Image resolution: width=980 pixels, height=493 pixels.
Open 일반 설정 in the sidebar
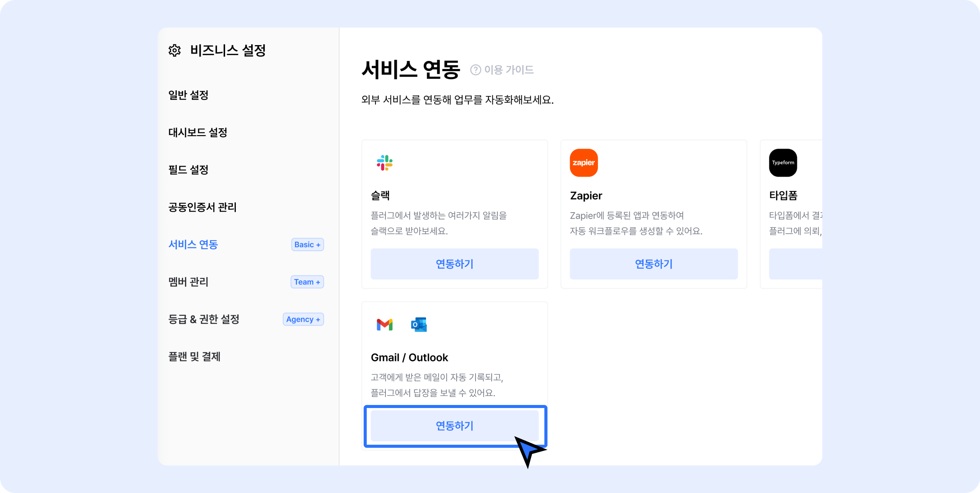[188, 95]
